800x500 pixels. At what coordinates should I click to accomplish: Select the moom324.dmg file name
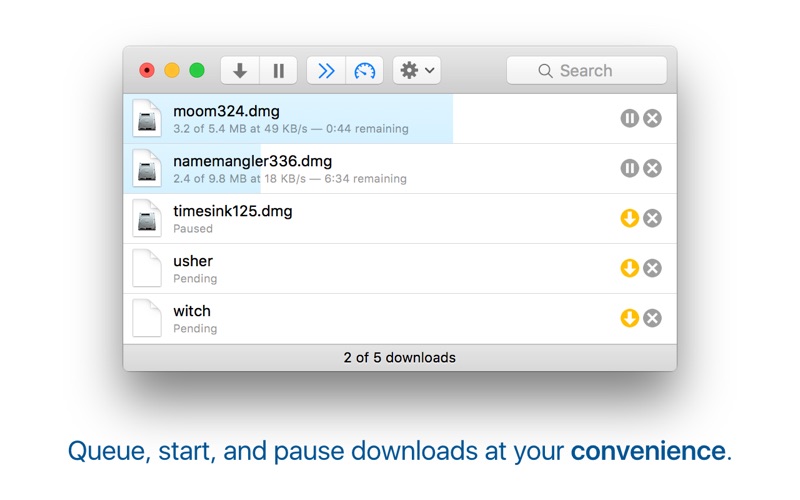click(227, 111)
